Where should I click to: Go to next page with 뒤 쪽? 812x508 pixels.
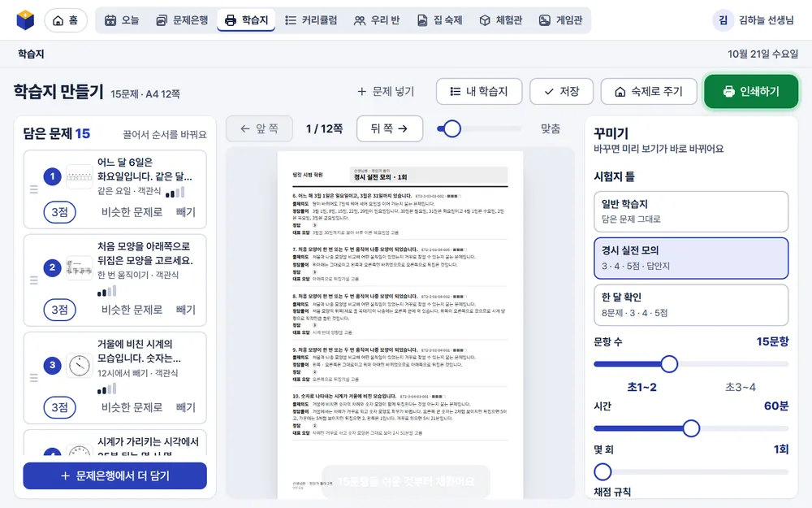point(390,128)
